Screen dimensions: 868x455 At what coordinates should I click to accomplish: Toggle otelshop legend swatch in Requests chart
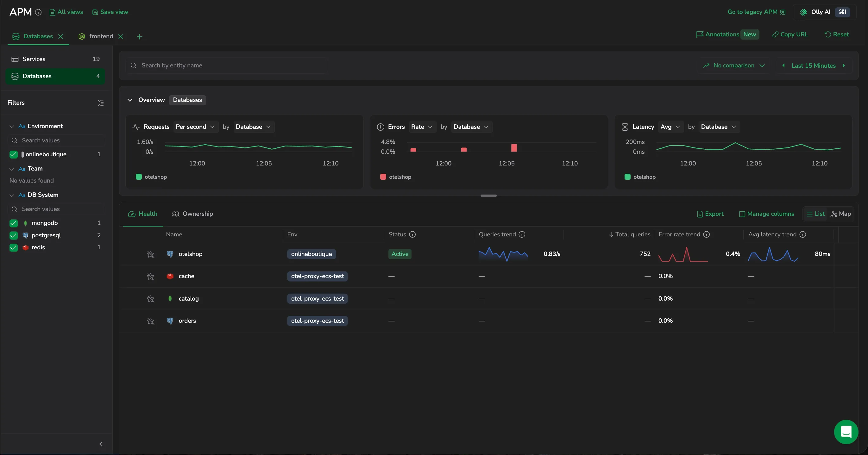(x=138, y=177)
